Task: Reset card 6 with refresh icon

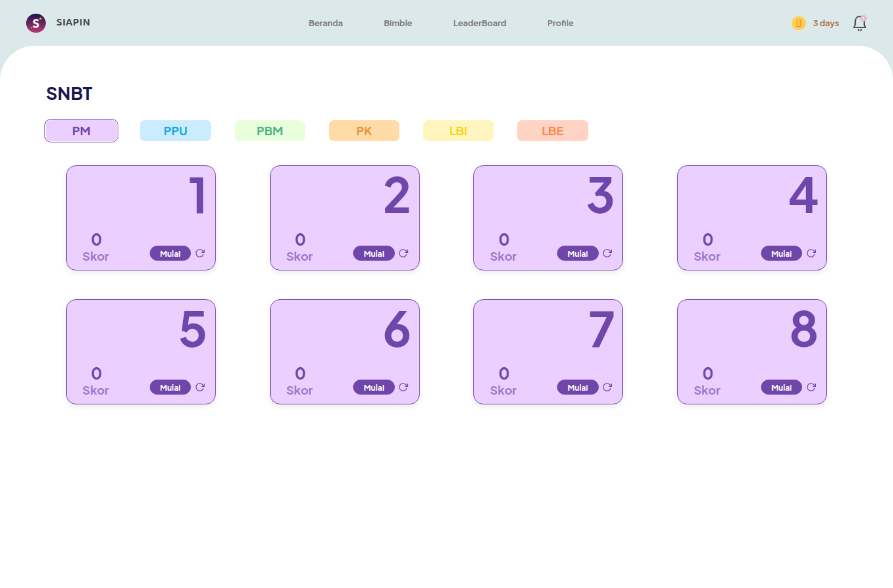Action: click(x=403, y=387)
